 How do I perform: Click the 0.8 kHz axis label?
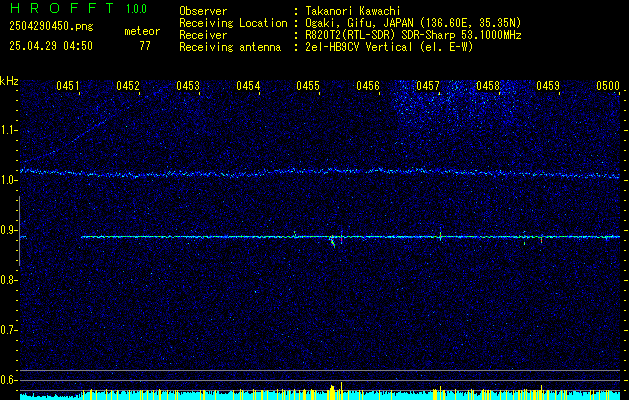coord(8,280)
